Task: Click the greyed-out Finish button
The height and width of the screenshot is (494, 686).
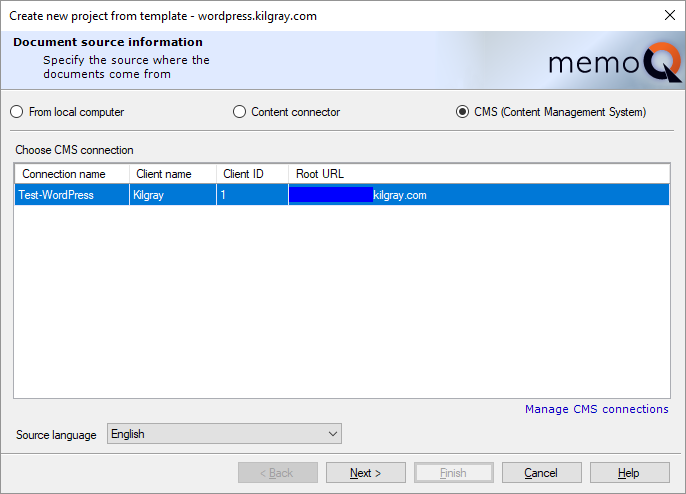Action: [x=454, y=473]
